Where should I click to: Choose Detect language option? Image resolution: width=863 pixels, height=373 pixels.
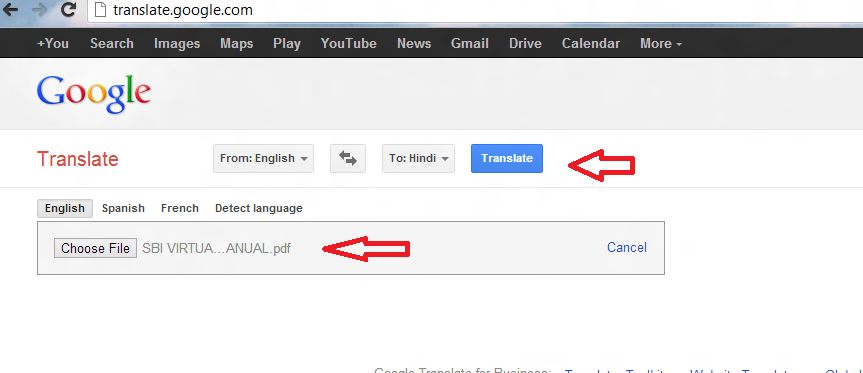(259, 209)
